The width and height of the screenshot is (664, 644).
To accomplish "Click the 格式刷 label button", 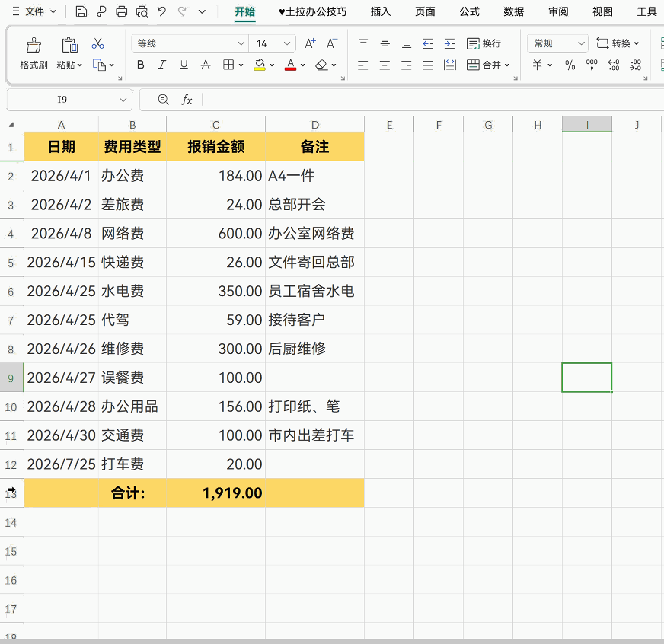I will coord(34,65).
